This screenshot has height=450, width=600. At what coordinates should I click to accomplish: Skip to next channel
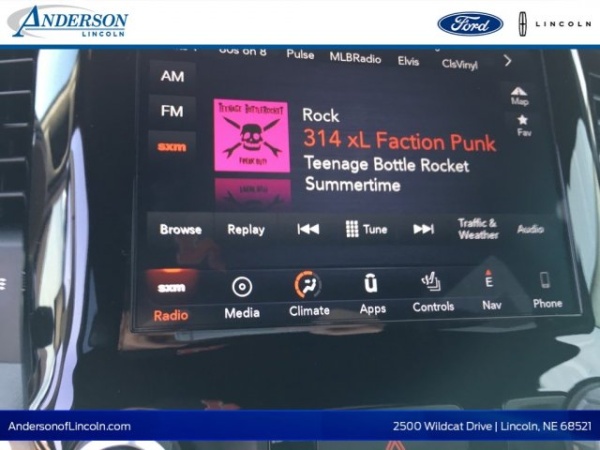424,229
